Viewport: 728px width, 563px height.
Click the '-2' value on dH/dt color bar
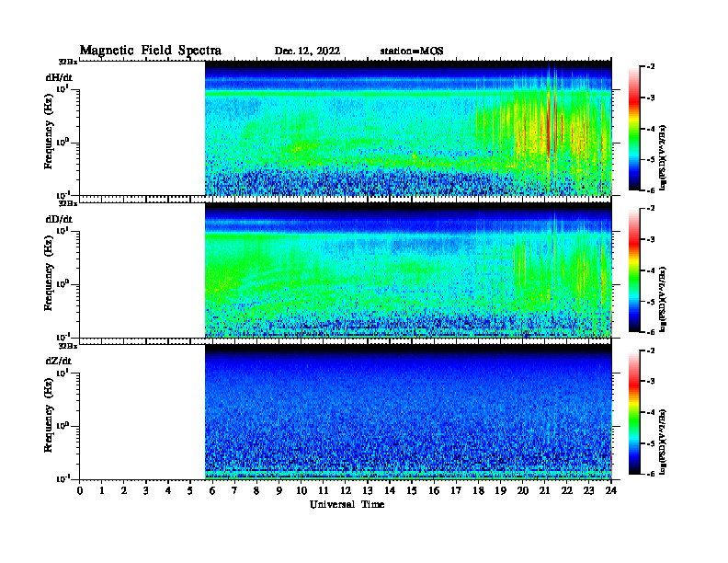651,67
